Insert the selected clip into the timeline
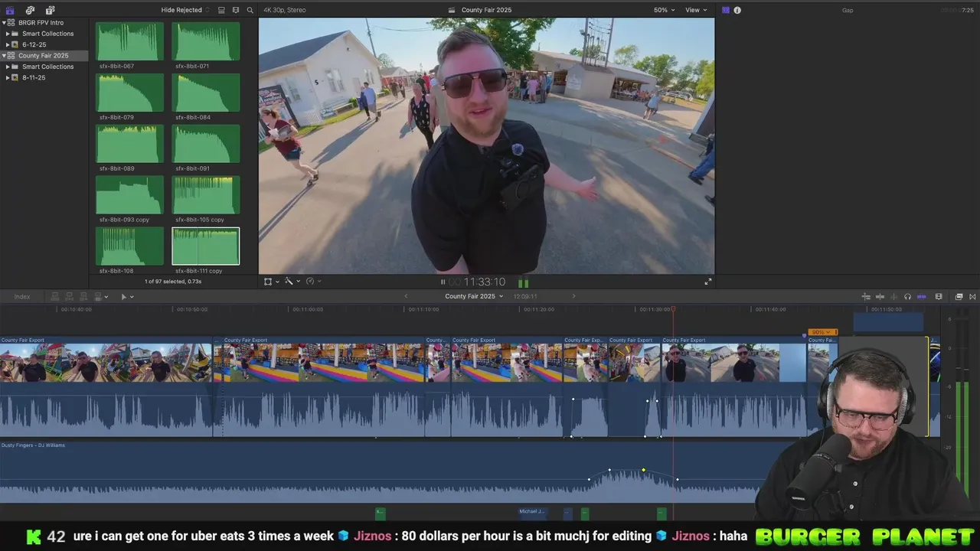 point(70,296)
